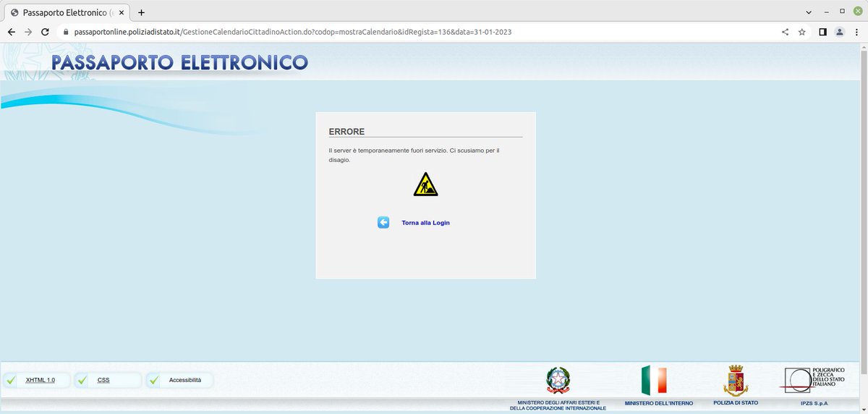Share this page from the address bar
This screenshot has width=868, height=414.
coord(786,32)
